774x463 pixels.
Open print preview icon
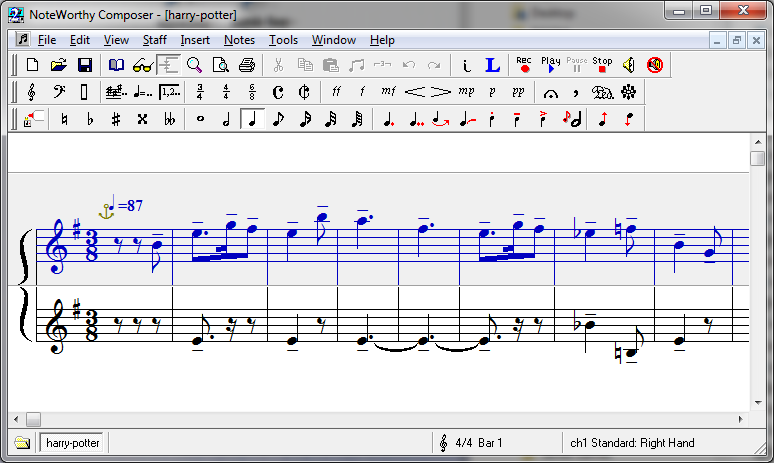point(221,65)
